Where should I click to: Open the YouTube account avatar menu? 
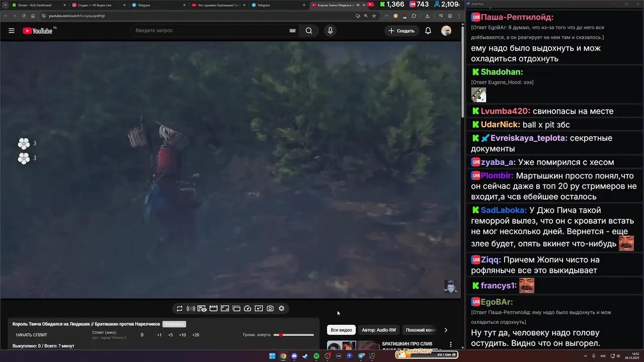click(446, 31)
